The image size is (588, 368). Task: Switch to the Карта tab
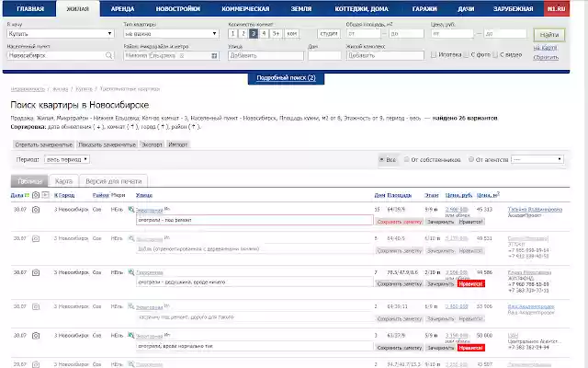tap(63, 181)
